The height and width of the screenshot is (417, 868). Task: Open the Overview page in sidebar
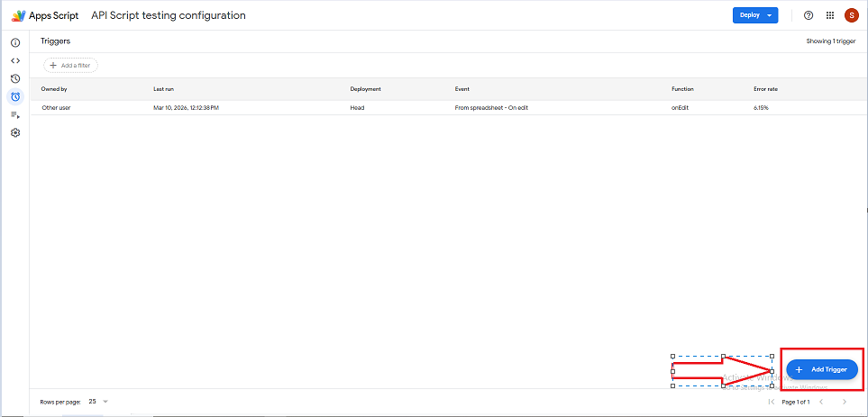pyautogui.click(x=15, y=42)
